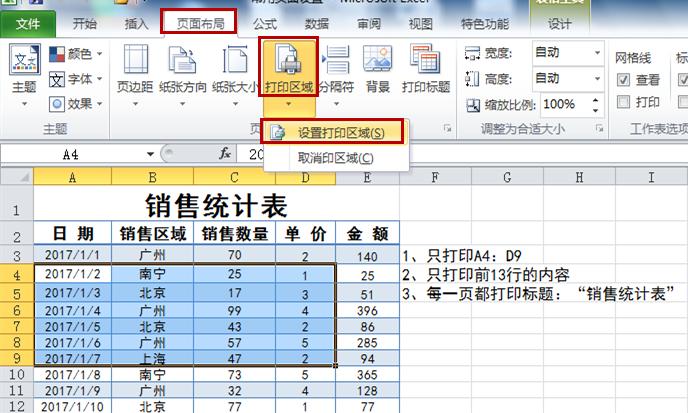Click the 打印标题 print titles button

pos(426,69)
